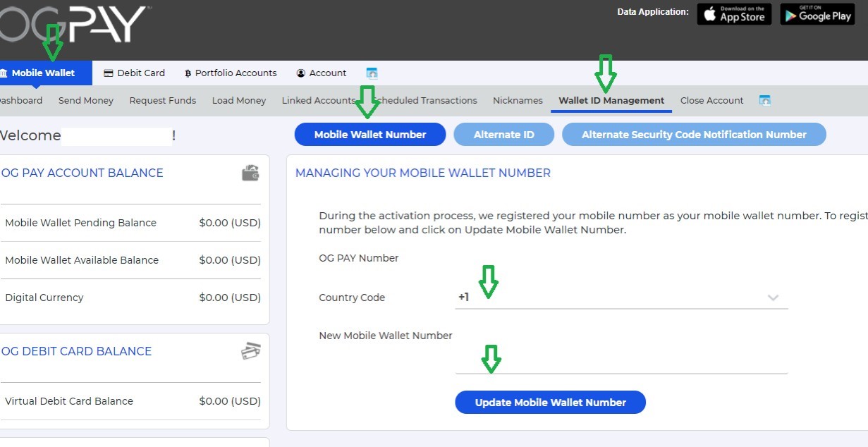Click the Digital Currency balance row
Viewport: 868px width, 447px height.
(133, 298)
